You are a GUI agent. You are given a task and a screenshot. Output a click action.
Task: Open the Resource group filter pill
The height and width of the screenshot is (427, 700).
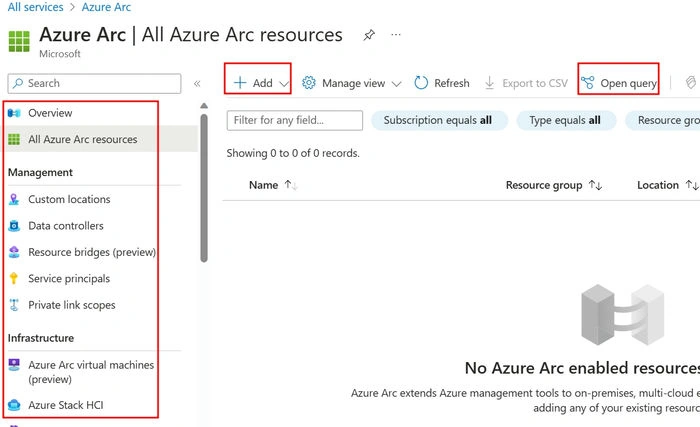coord(662,120)
